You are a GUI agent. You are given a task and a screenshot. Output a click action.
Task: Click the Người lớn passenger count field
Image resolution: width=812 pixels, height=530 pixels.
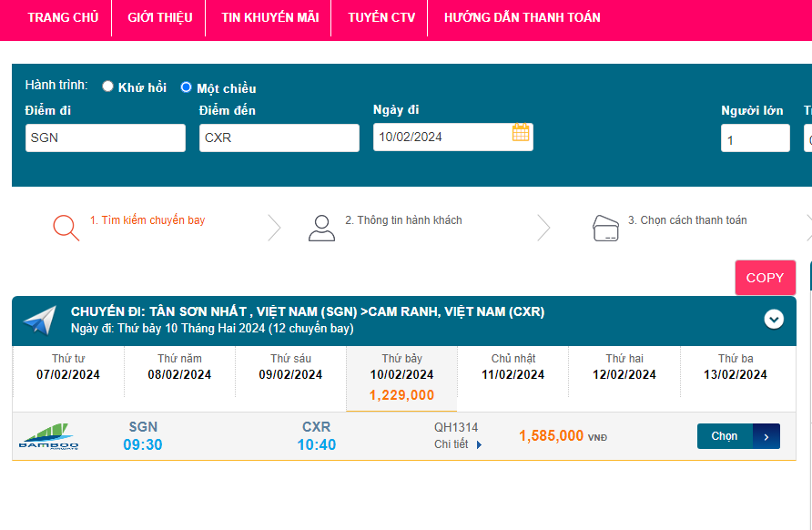point(755,140)
